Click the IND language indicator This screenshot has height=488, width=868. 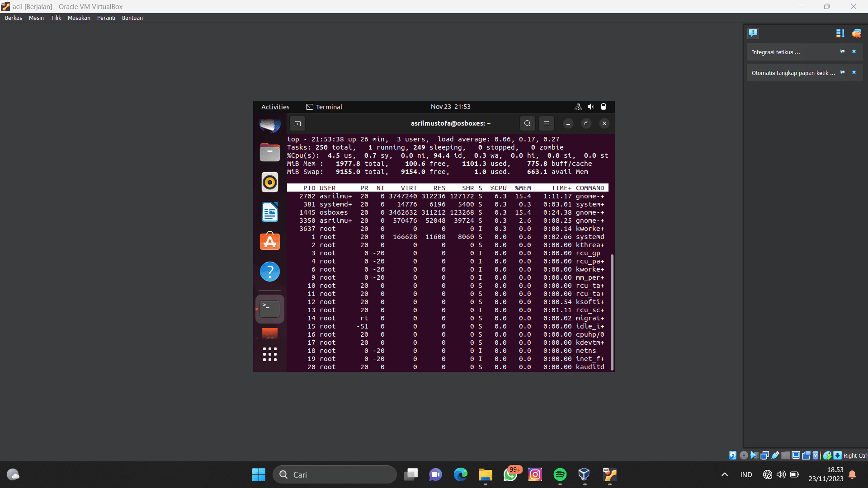pyautogui.click(x=746, y=474)
